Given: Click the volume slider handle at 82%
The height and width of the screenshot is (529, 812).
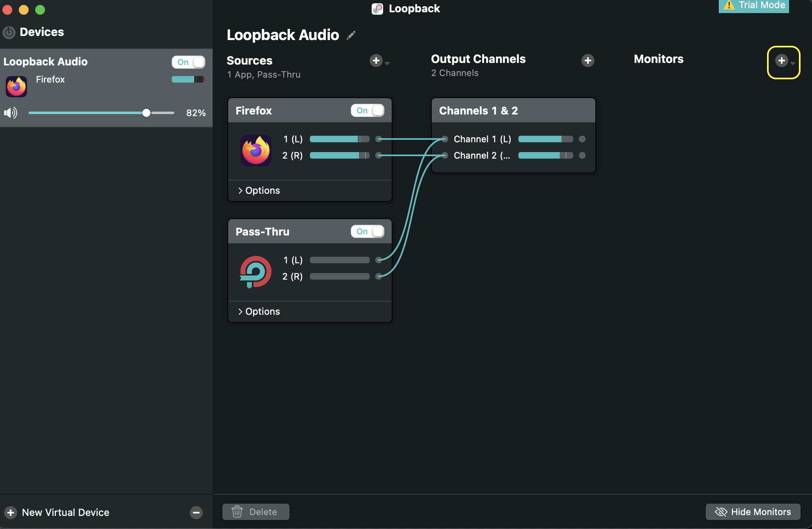Looking at the screenshot, I should 146,113.
